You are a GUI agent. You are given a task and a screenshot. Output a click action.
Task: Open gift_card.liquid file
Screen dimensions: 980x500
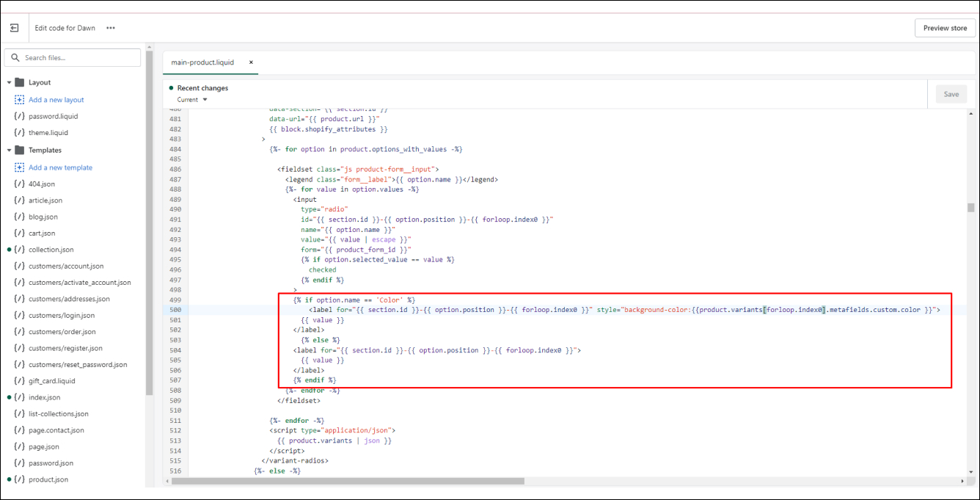pyautogui.click(x=52, y=381)
